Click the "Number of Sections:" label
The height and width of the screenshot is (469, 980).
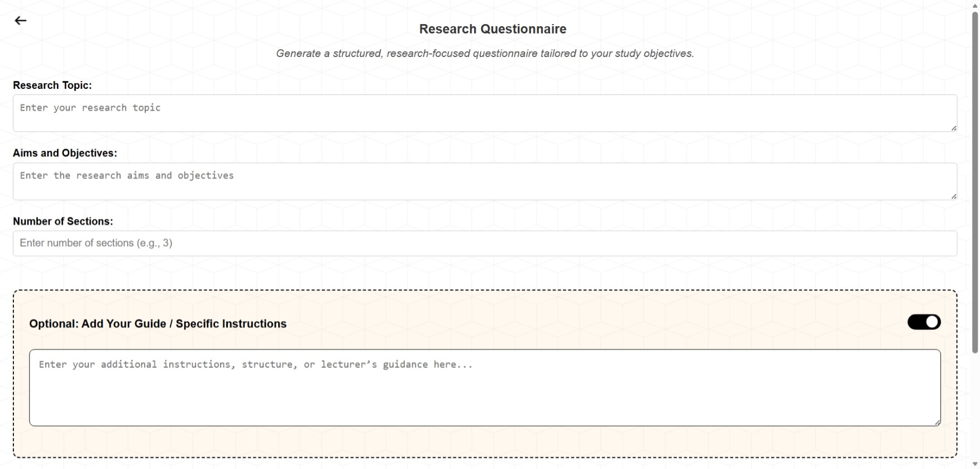63,221
